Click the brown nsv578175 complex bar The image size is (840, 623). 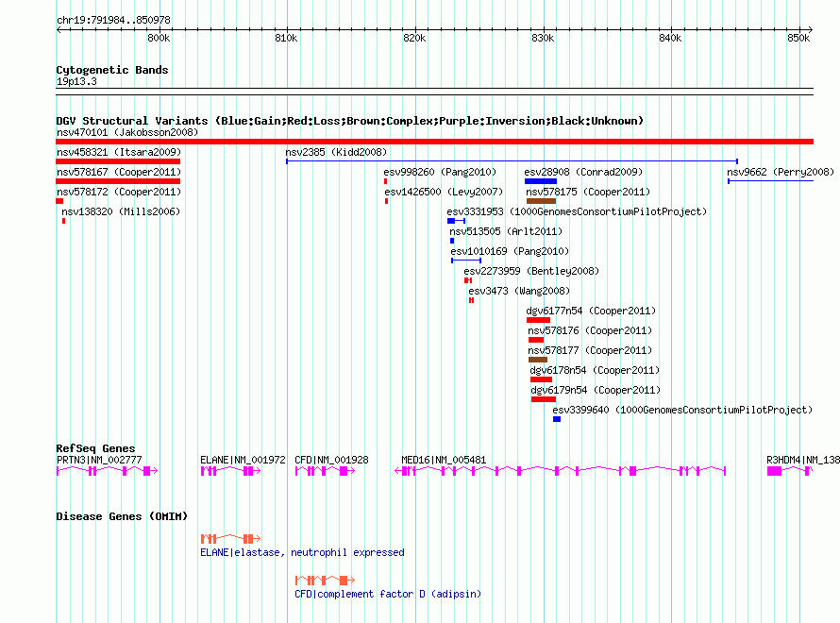point(541,201)
